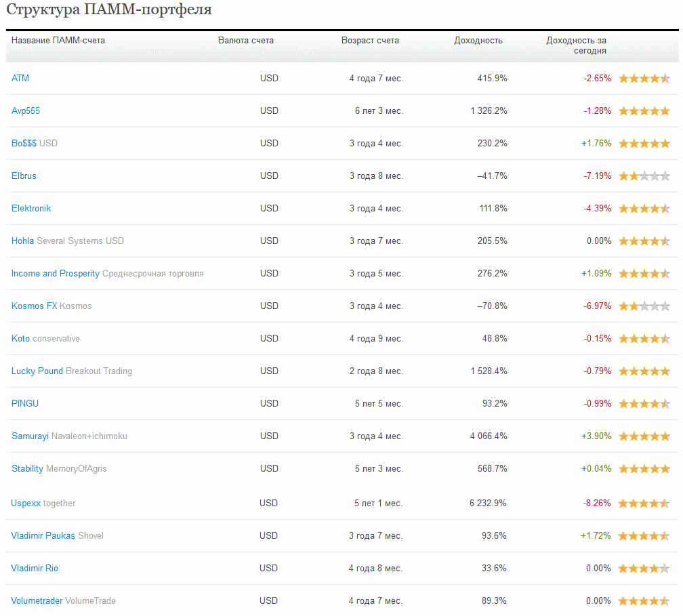The image size is (683, 616).
Task: Click the star rating for Vladimir Rio
Action: pyautogui.click(x=644, y=569)
